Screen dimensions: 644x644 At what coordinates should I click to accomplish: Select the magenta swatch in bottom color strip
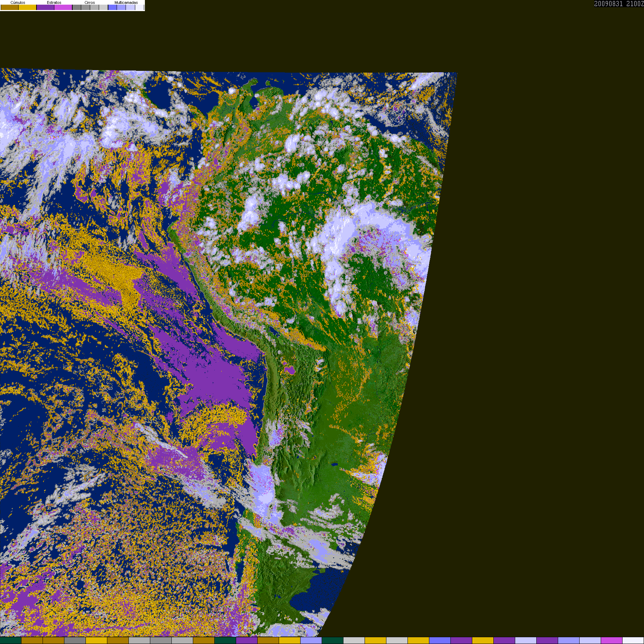(x=611, y=640)
